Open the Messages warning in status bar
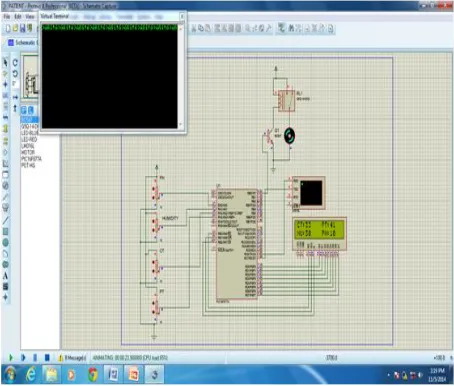Screen dimensions: 454x386 (x=72, y=358)
